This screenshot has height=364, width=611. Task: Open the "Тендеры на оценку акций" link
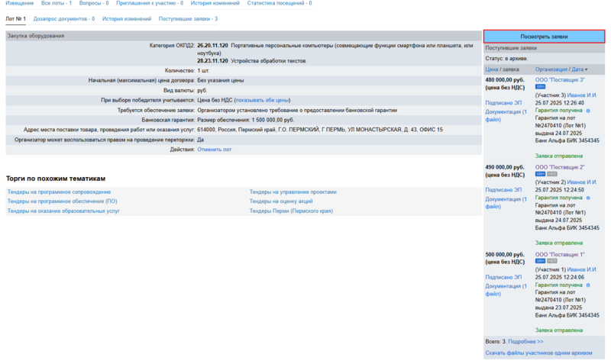(281, 201)
